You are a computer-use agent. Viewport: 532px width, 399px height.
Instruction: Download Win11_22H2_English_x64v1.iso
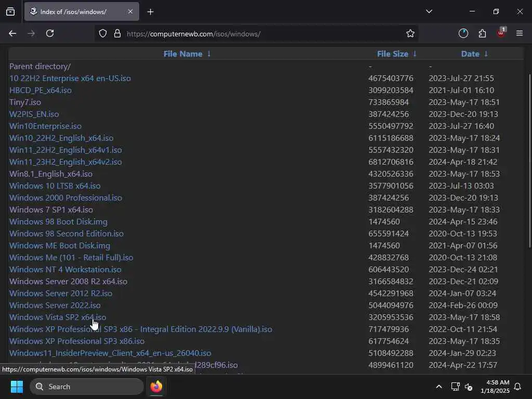pos(65,150)
